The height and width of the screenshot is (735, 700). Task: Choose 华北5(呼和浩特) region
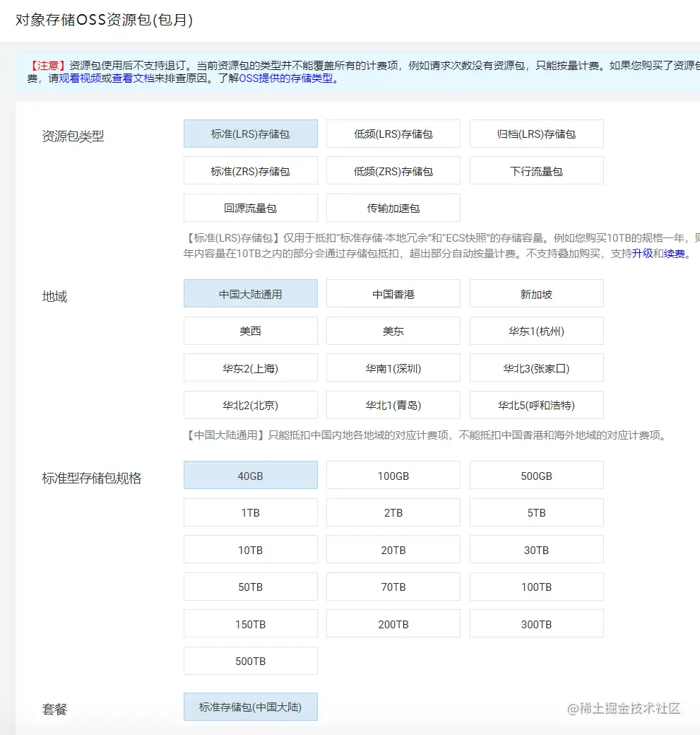click(x=537, y=405)
